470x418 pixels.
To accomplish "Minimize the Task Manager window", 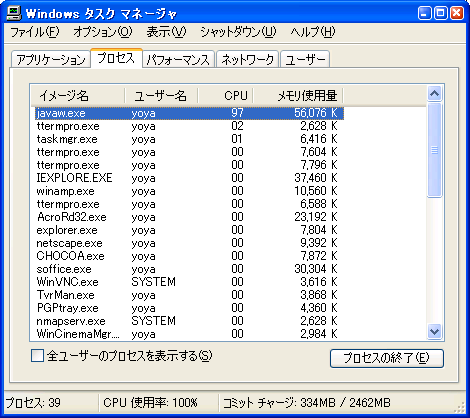I will click(x=424, y=13).
